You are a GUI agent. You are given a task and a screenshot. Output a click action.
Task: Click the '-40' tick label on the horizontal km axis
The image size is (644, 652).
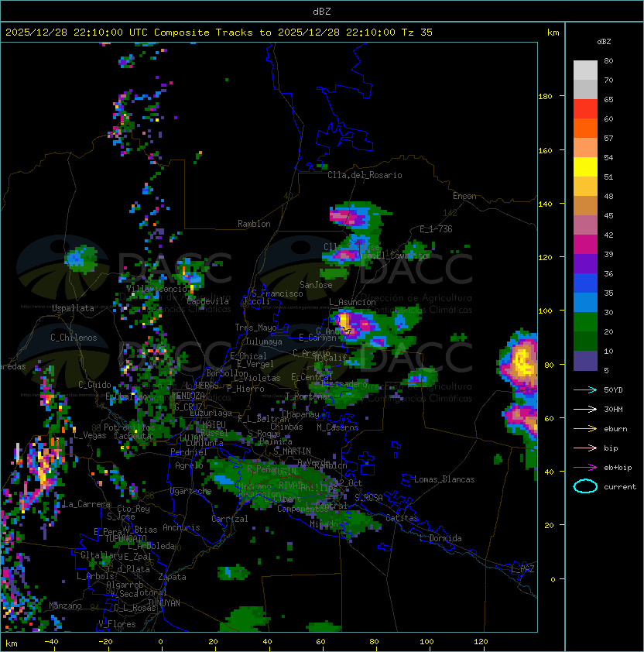tap(51, 642)
